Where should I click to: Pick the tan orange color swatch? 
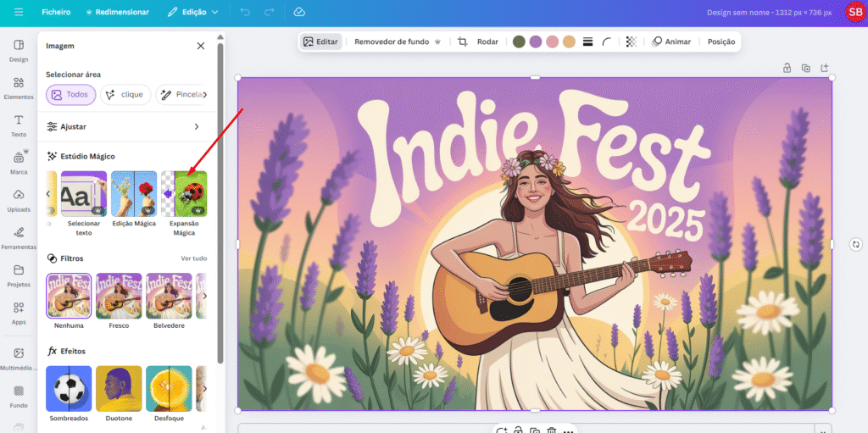point(569,42)
